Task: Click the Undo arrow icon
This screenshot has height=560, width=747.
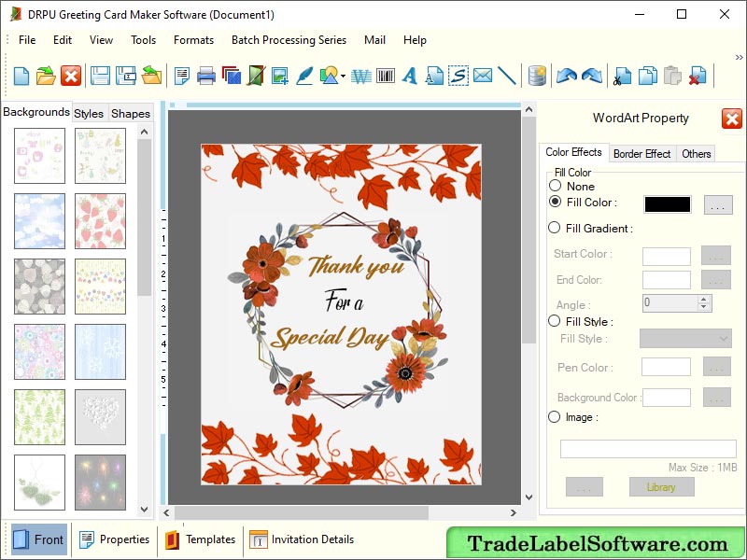Action: (x=568, y=77)
